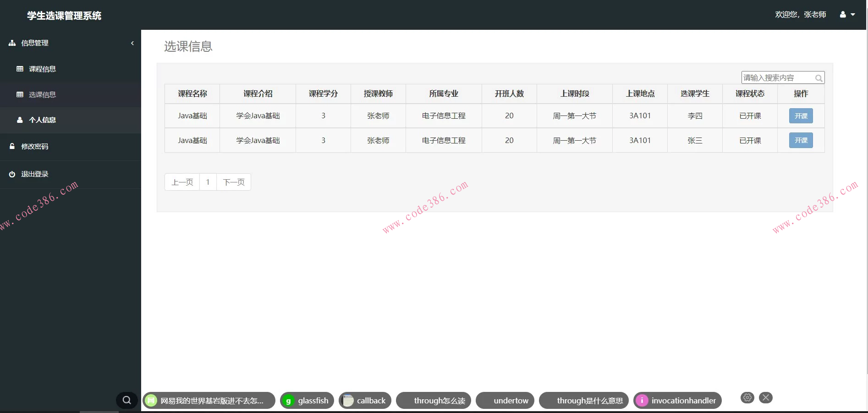Select page 1 in the pagination bar

208,182
